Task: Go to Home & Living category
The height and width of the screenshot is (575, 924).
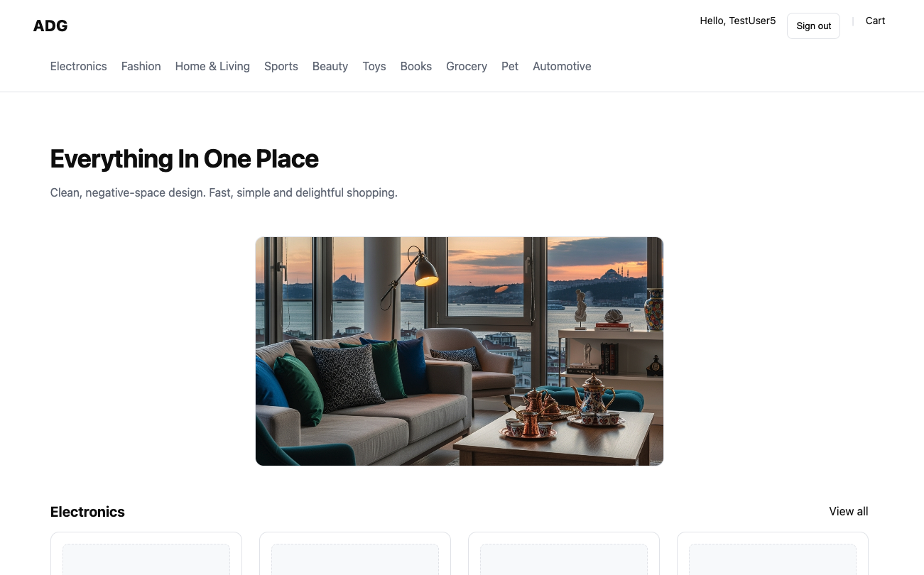Action: point(212,66)
